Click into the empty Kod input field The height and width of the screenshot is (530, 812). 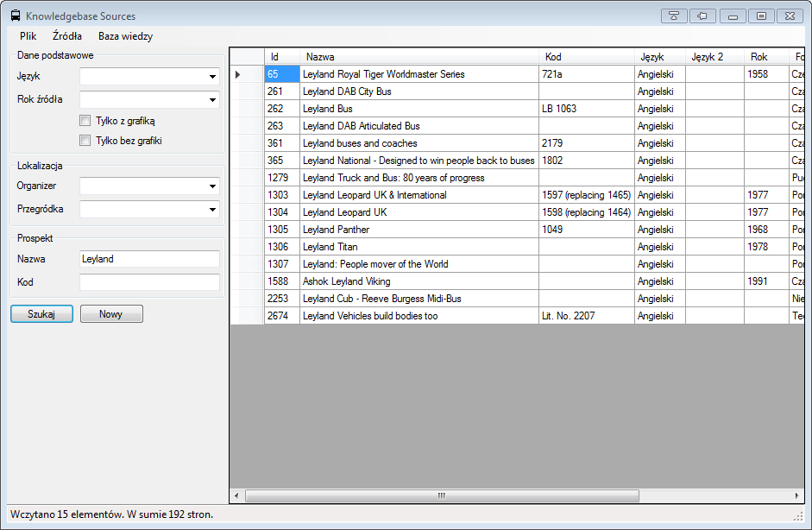tap(149, 282)
